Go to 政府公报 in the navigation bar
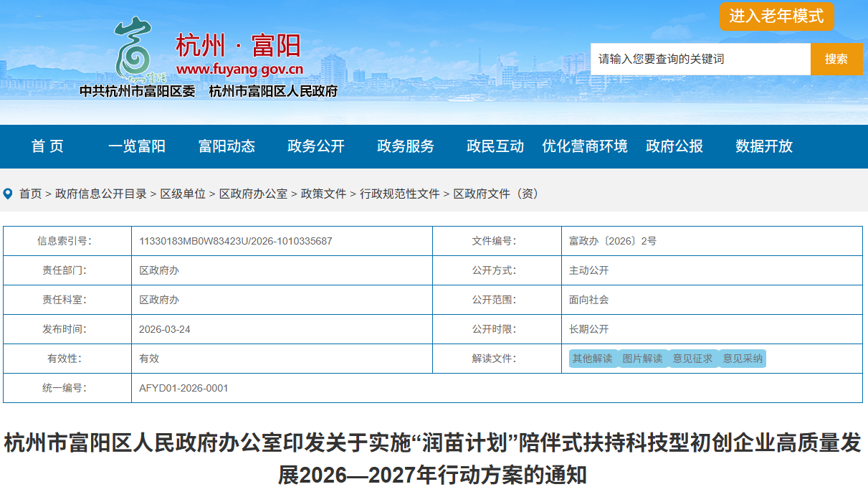The image size is (868, 502). 674,146
